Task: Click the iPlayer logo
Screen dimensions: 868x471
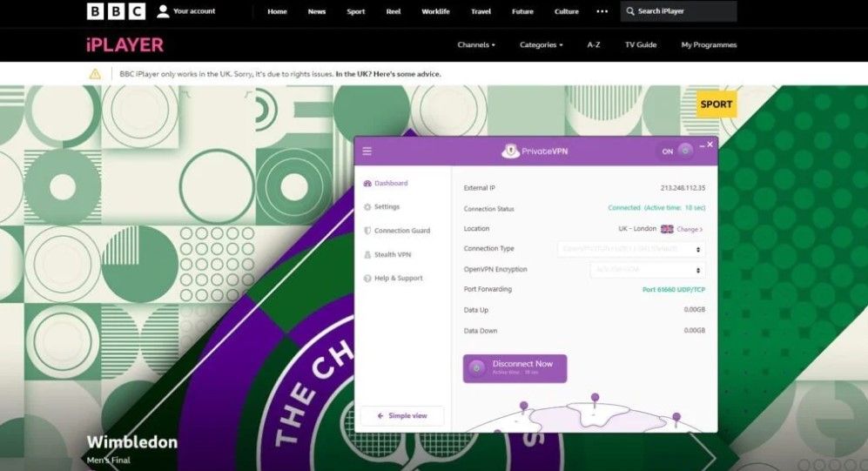Action: (125, 44)
